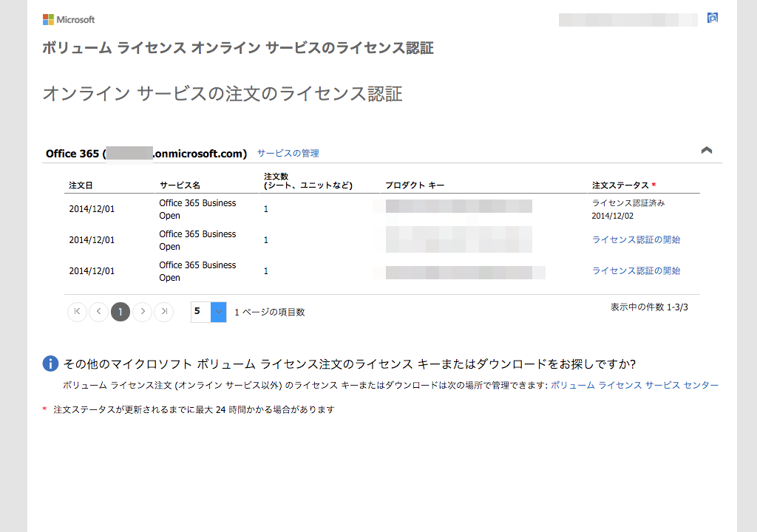Open the account icon at top right

pyautogui.click(x=712, y=18)
